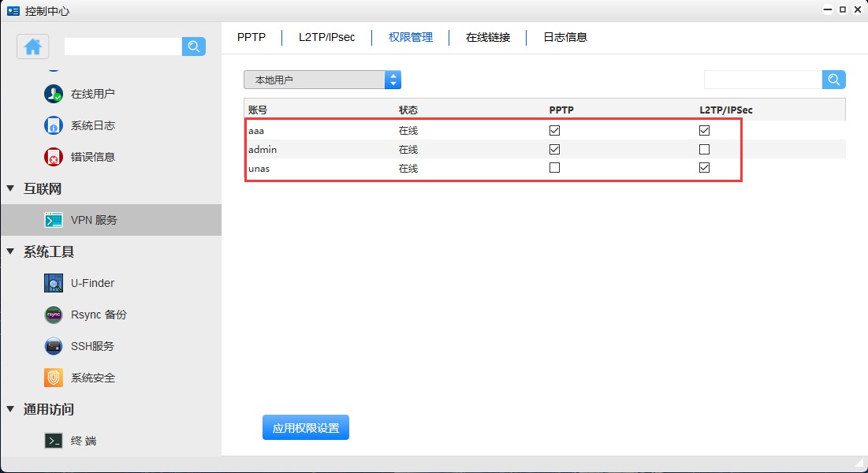Click the Home icon button
The height and width of the screenshot is (473, 868).
33,47
